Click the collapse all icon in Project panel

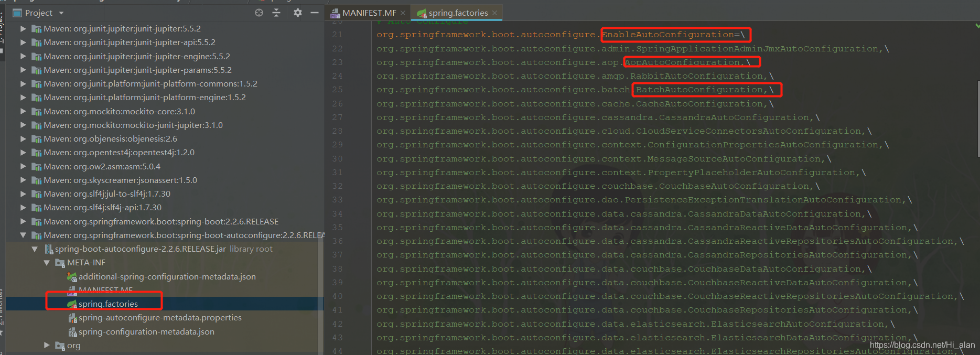point(276,13)
